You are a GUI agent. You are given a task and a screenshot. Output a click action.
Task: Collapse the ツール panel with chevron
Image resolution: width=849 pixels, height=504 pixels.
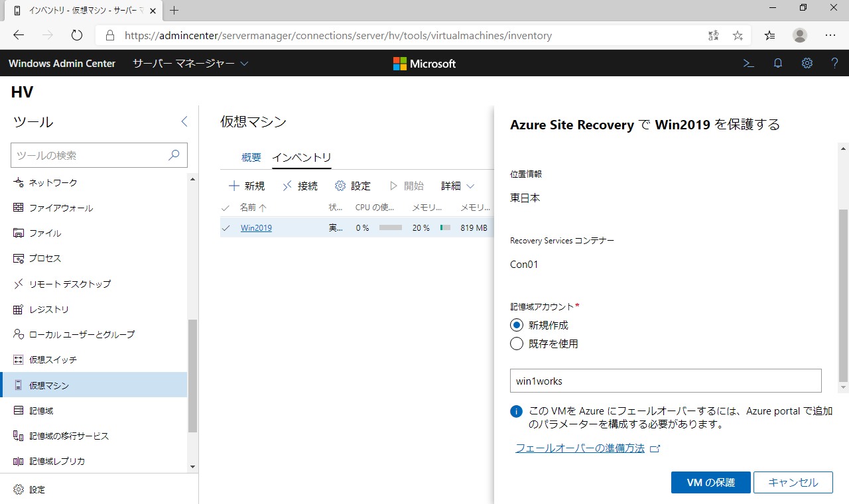[184, 121]
